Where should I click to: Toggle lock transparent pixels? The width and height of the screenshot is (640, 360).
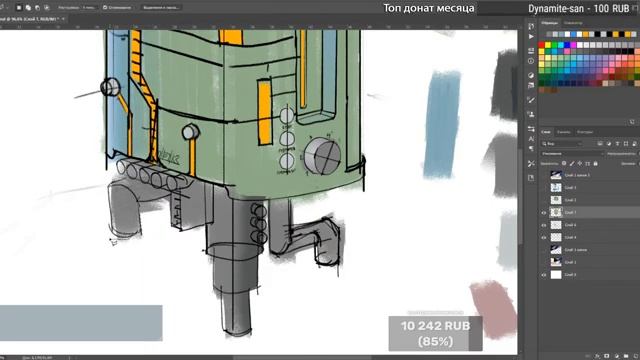[564, 163]
